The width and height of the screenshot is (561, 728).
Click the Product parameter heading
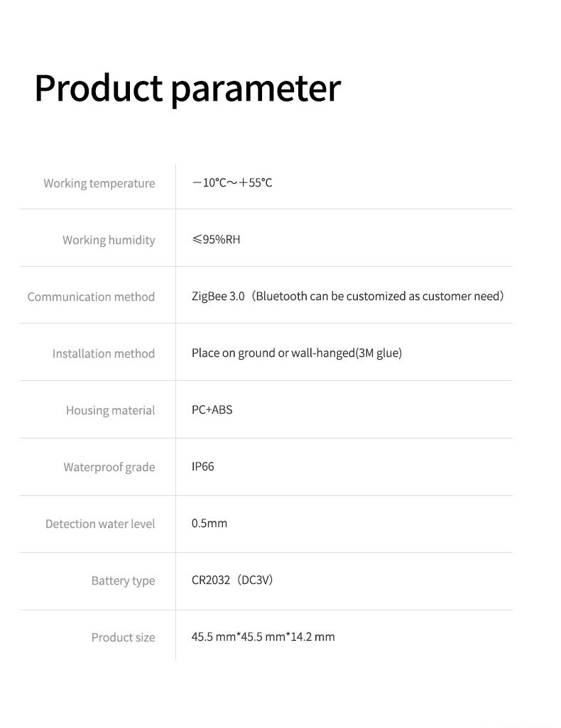pyautogui.click(x=187, y=88)
